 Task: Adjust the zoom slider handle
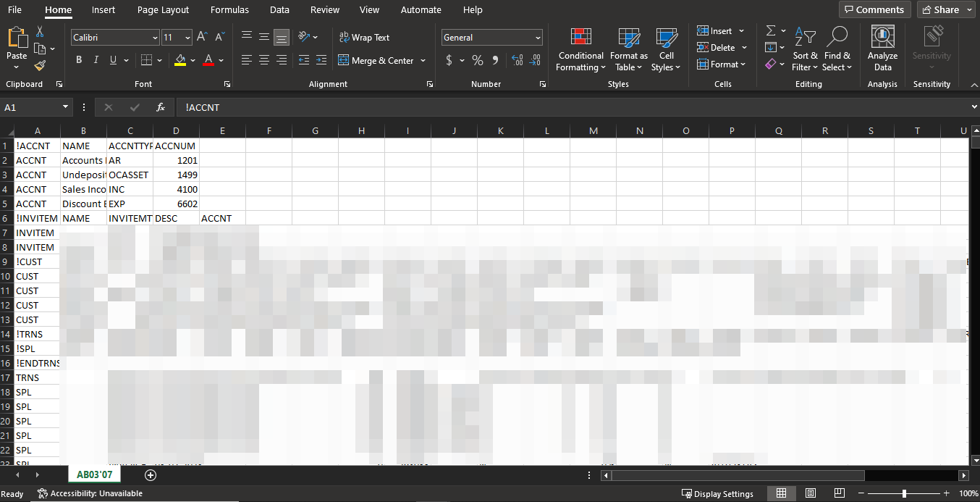pyautogui.click(x=904, y=493)
